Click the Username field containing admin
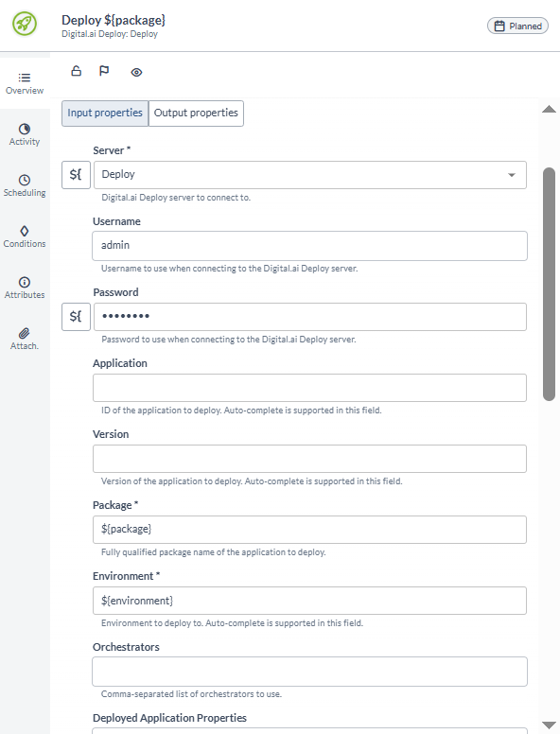 309,246
